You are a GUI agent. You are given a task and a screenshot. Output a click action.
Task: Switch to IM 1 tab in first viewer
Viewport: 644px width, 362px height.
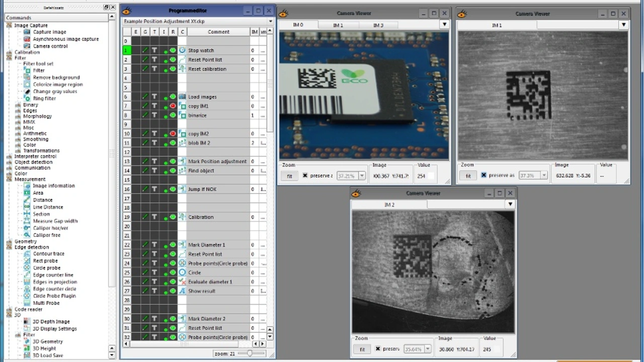point(338,25)
